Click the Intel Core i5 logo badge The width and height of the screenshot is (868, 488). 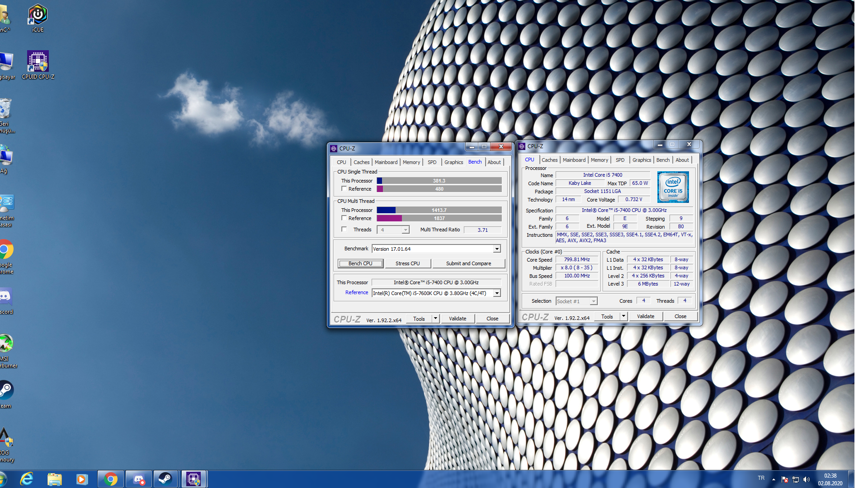tap(673, 187)
